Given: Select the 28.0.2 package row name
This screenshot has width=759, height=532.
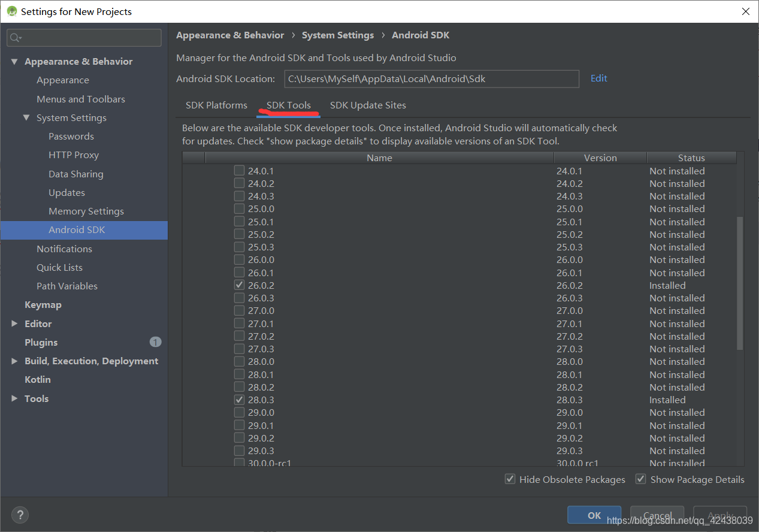Looking at the screenshot, I should pos(261,387).
